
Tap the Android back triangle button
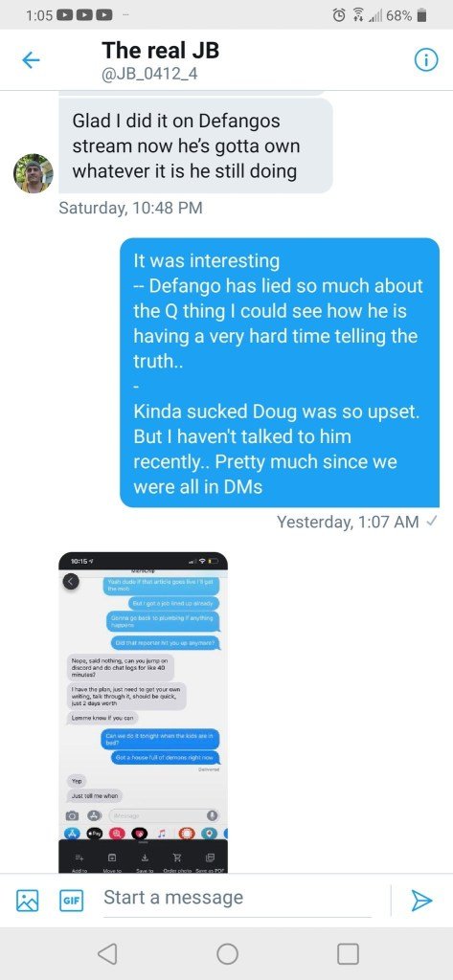(x=108, y=954)
